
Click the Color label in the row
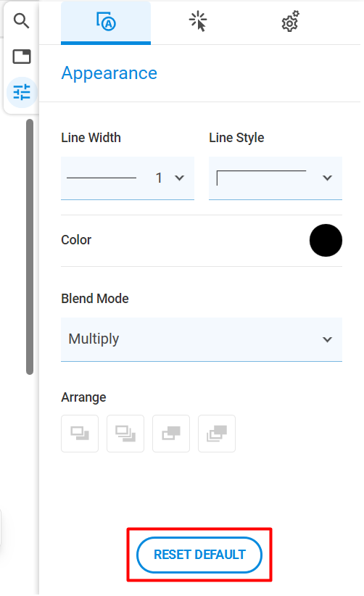76,240
